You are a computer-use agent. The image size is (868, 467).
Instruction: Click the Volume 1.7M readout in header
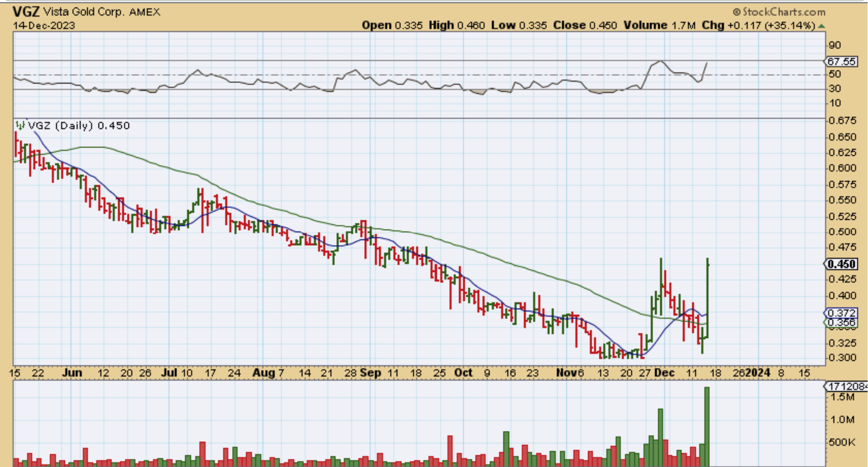(659, 25)
